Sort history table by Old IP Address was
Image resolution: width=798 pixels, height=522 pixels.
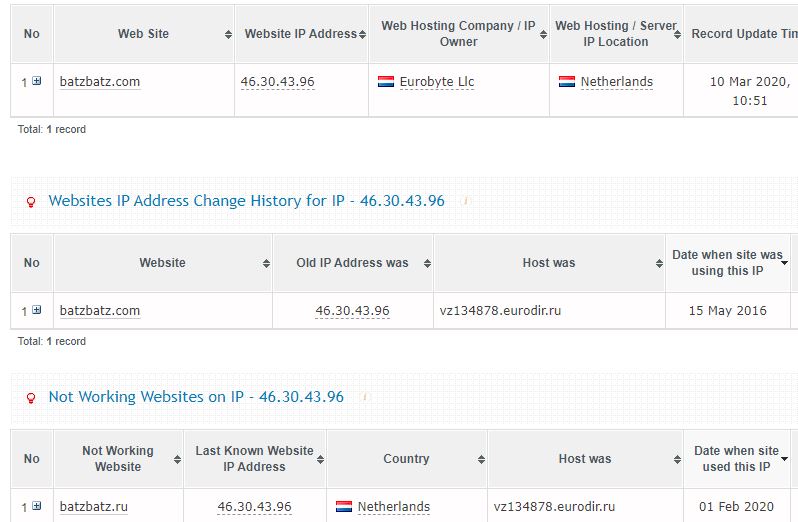[427, 263]
